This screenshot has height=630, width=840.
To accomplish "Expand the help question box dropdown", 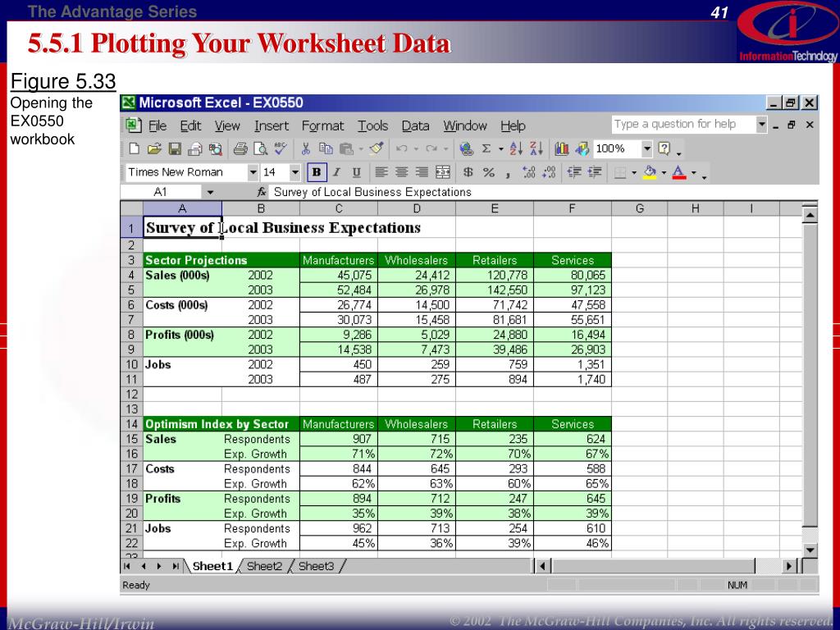I will [762, 125].
